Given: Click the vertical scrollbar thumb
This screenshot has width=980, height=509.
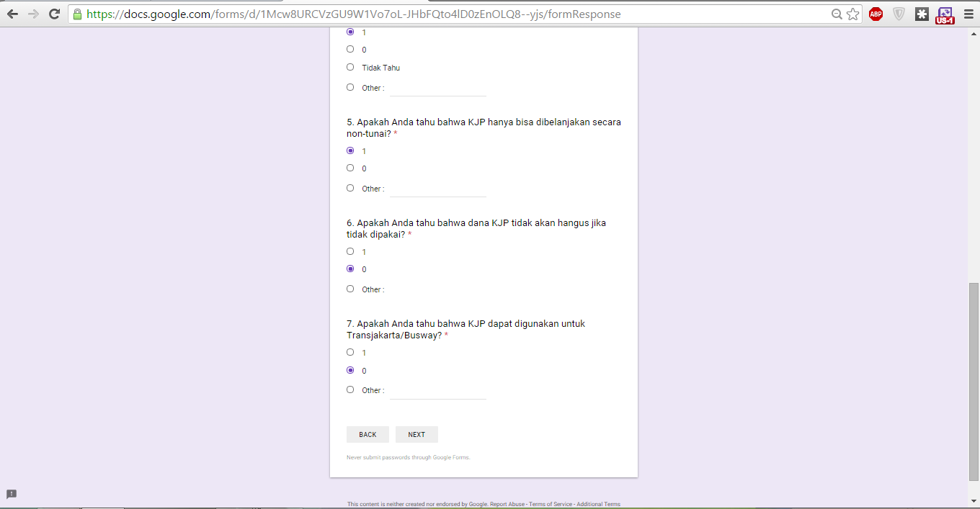Looking at the screenshot, I should tap(974, 382).
